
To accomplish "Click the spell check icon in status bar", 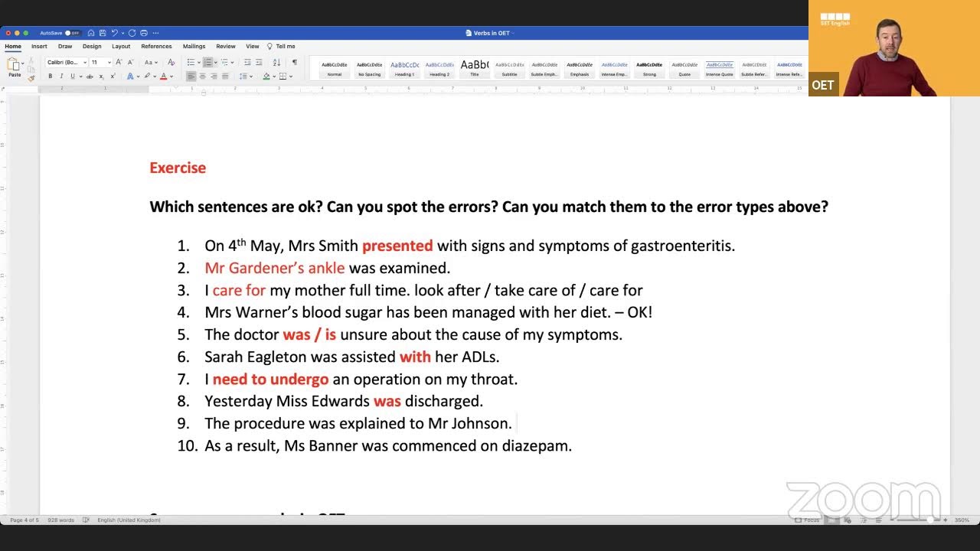I will (86, 520).
